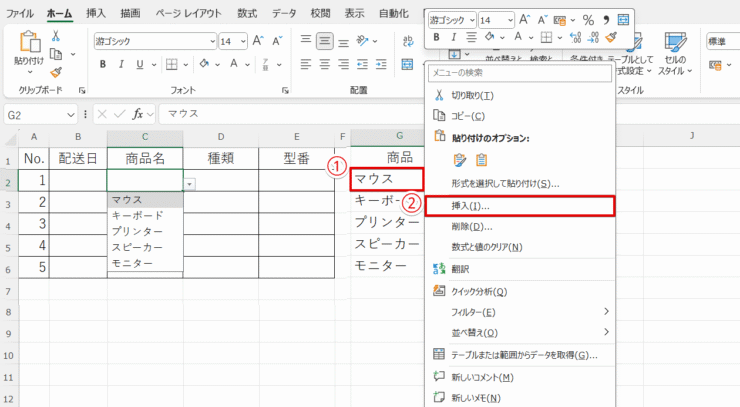The image size is (740, 407).
Task: Click the メニューの検索 search field
Action: (518, 73)
